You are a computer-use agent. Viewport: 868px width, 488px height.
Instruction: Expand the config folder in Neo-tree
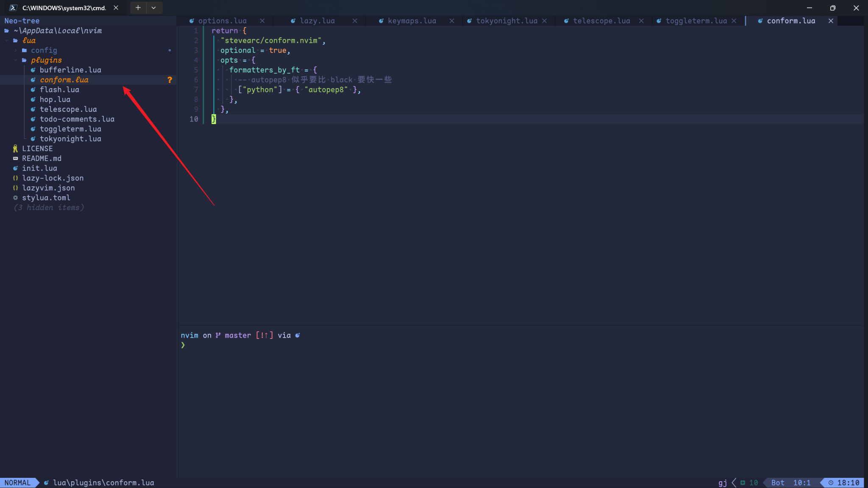click(x=43, y=50)
